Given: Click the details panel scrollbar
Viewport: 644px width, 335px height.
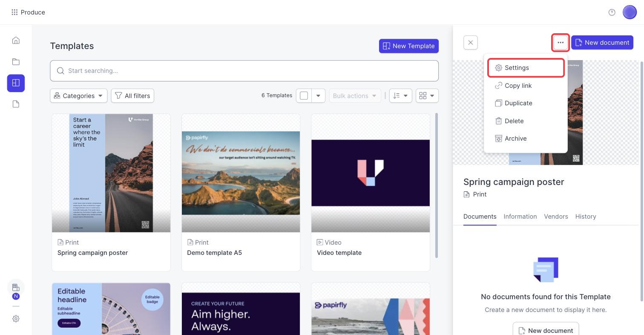Looking at the screenshot, I should 642,181.
